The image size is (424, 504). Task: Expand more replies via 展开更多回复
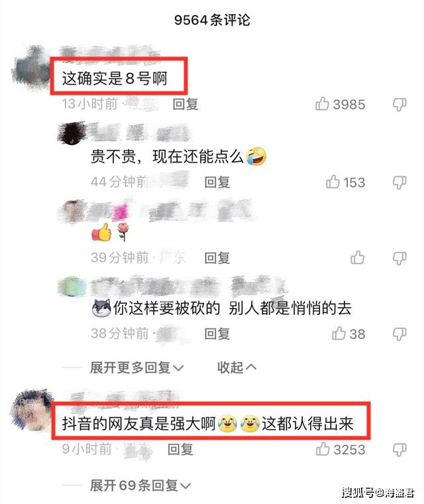click(137, 367)
